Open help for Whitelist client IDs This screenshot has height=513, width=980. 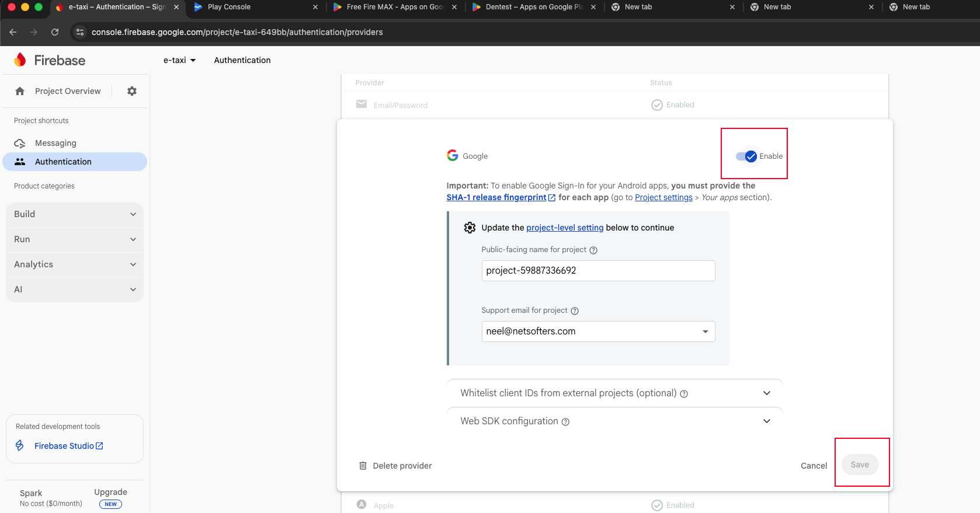tap(684, 394)
